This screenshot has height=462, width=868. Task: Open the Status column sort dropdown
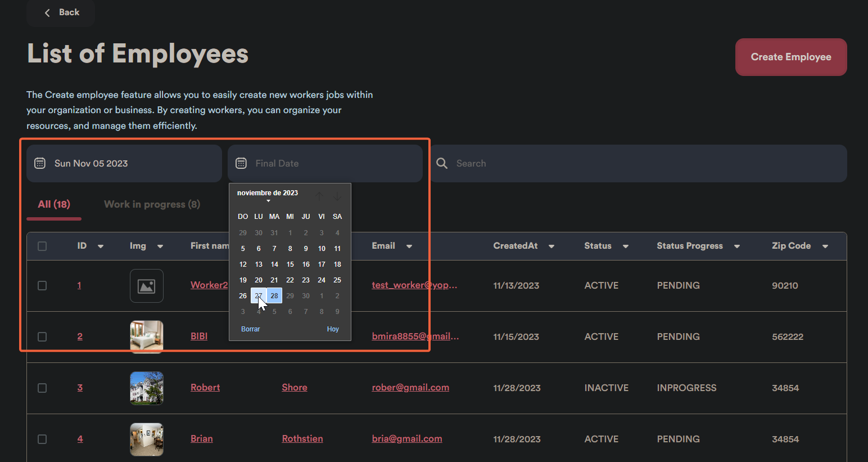tap(625, 246)
